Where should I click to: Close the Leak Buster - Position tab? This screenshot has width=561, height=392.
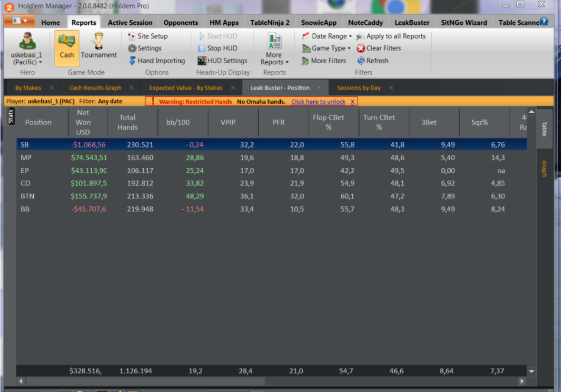320,88
